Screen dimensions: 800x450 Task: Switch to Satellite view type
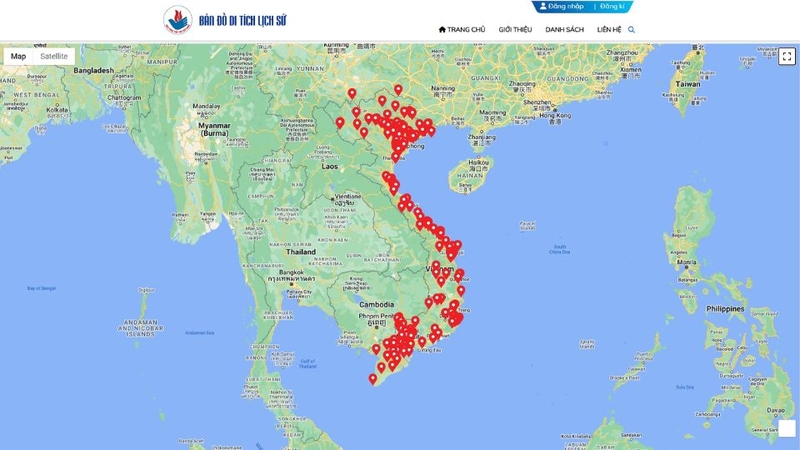(x=54, y=56)
